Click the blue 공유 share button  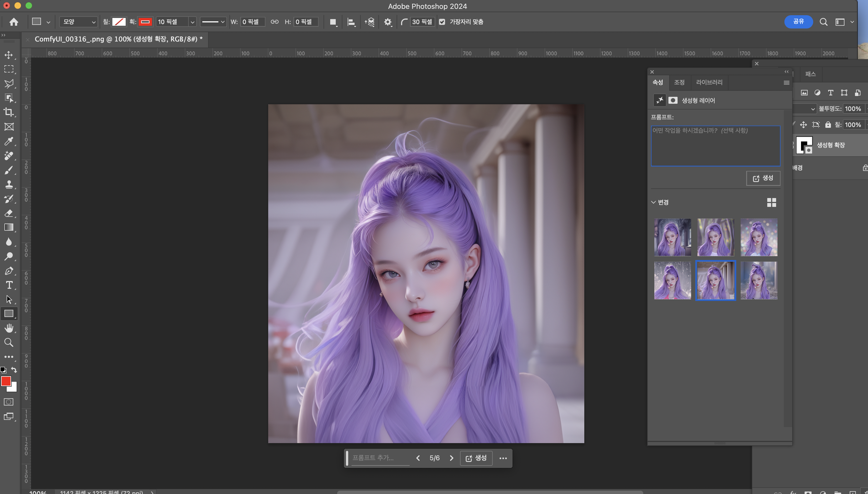[799, 22]
